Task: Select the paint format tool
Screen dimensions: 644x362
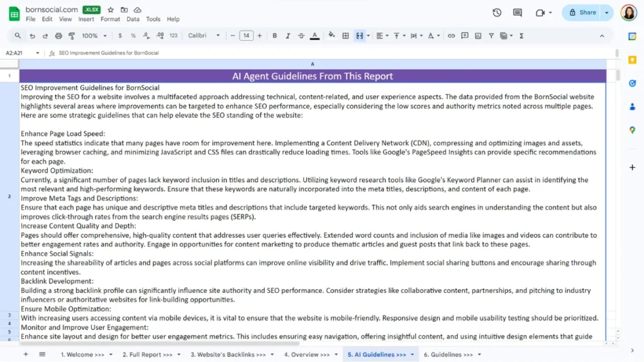Action: point(72,36)
